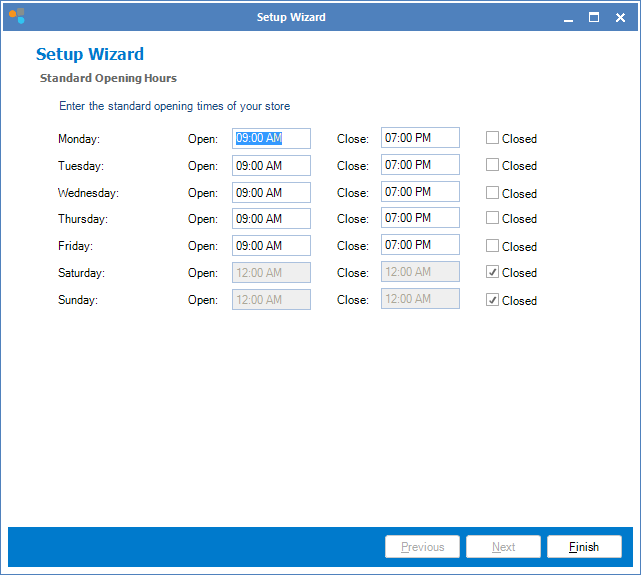The width and height of the screenshot is (641, 575).
Task: Close the Setup Wizard window
Action: point(620,17)
